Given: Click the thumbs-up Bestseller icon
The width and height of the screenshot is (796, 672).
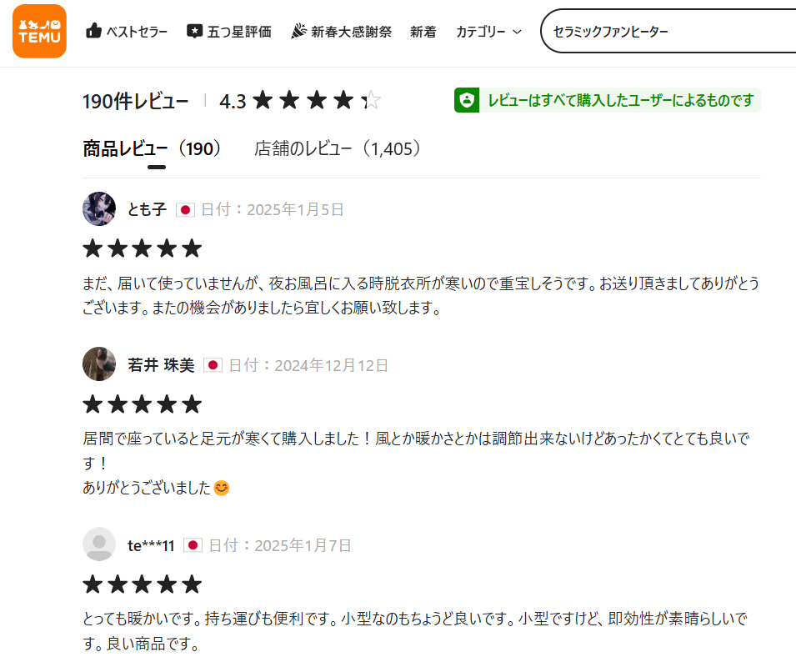Looking at the screenshot, I should pos(93,31).
